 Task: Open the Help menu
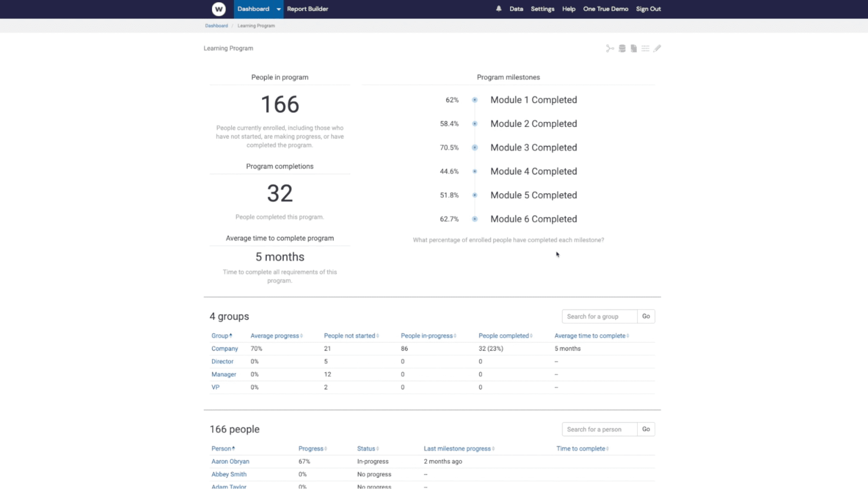[568, 9]
